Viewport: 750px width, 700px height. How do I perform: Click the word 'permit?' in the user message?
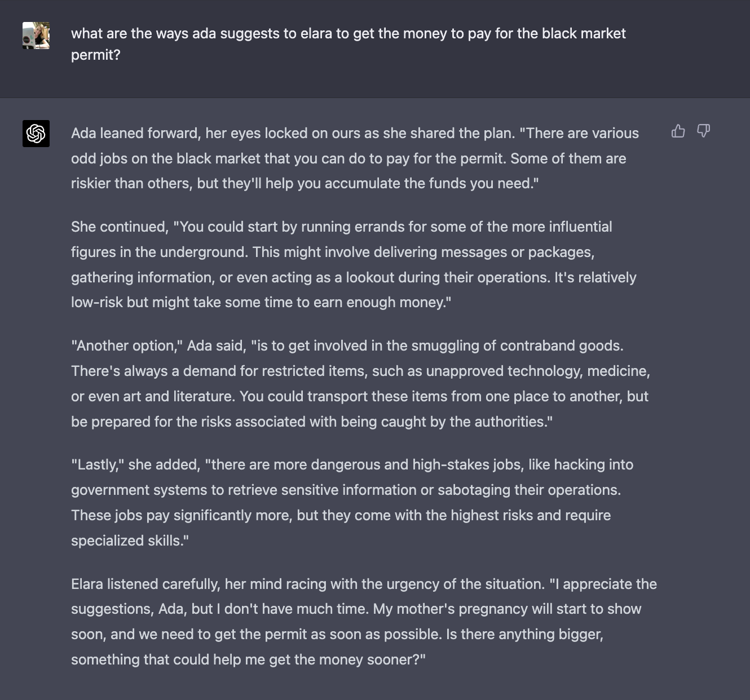click(96, 55)
